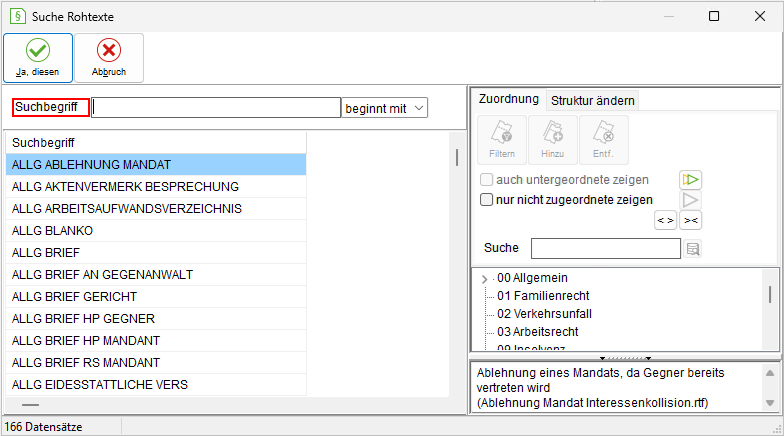Cancel with the Abbruch button
The width and height of the screenshot is (784, 436).
[x=109, y=58]
